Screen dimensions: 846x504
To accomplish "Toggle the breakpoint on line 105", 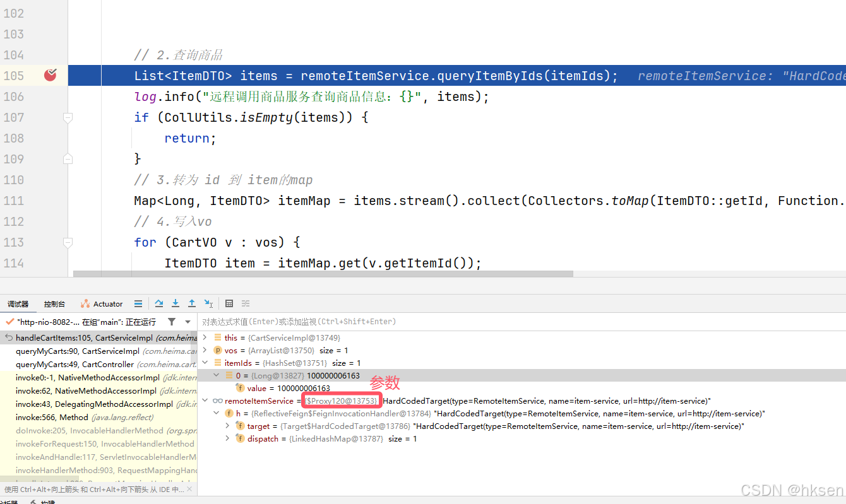I will click(49, 75).
